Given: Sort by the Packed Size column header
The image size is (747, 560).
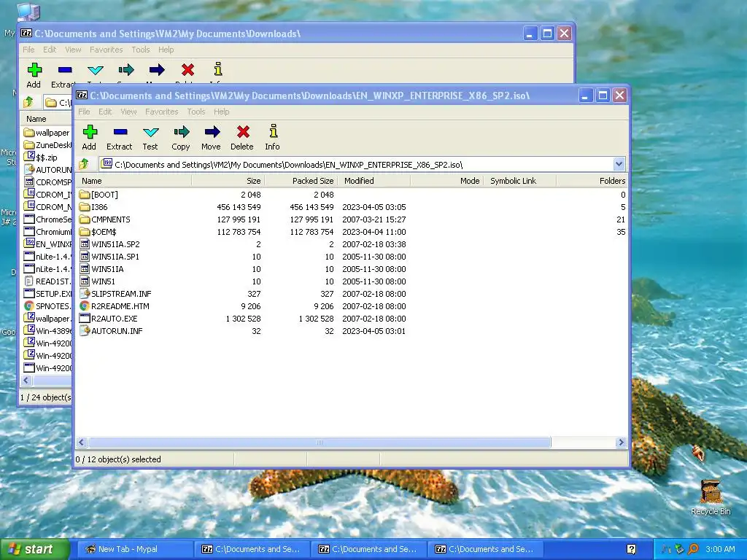Looking at the screenshot, I should click(301, 181).
